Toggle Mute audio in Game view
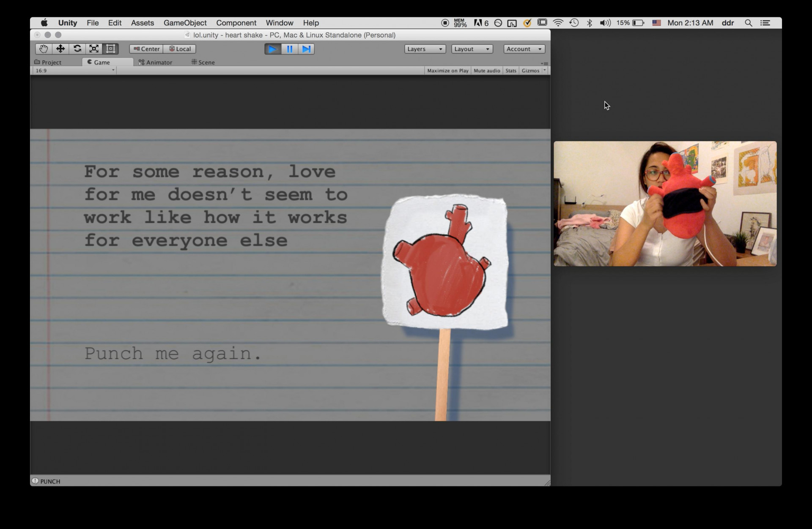 click(x=487, y=71)
